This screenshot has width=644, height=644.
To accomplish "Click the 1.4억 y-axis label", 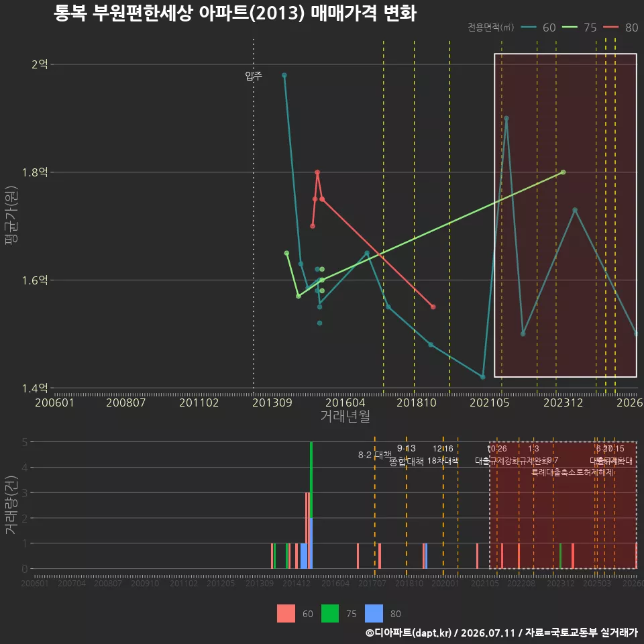I will [x=35, y=388].
